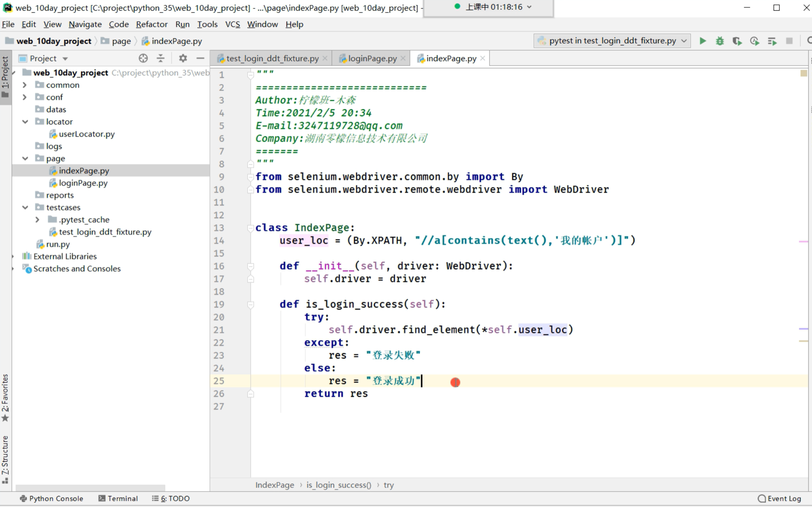Expand the common folder
812x507 pixels.
tap(24, 85)
